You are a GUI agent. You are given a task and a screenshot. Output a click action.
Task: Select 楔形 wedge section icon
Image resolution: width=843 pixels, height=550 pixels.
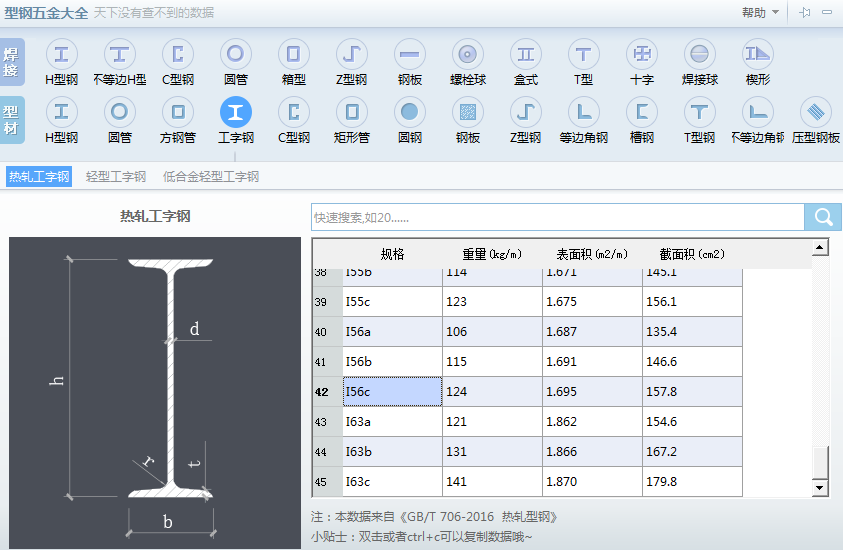click(x=758, y=54)
